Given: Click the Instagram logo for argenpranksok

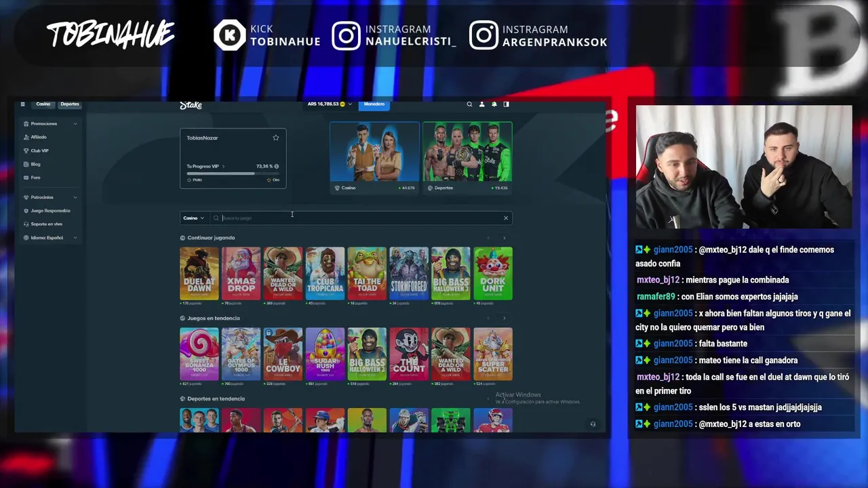Looking at the screenshot, I should [x=484, y=35].
